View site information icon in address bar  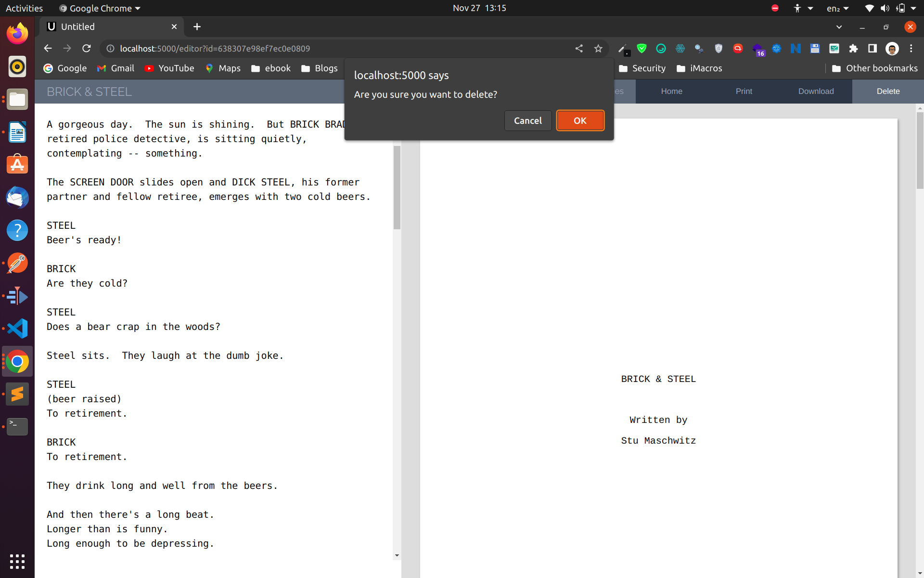tap(110, 48)
